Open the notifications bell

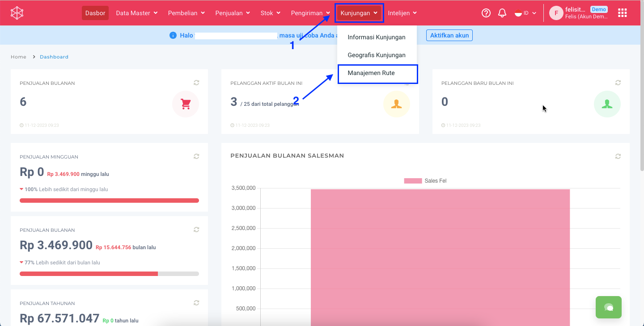(x=502, y=13)
